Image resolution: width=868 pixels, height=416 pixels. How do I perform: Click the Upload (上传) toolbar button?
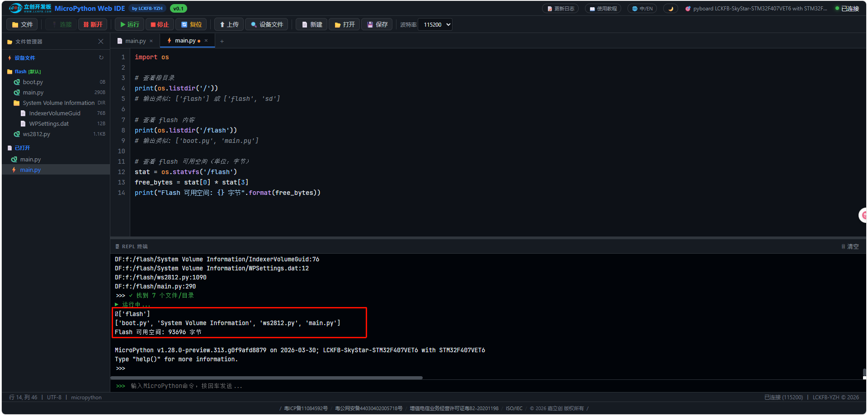pyautogui.click(x=229, y=24)
